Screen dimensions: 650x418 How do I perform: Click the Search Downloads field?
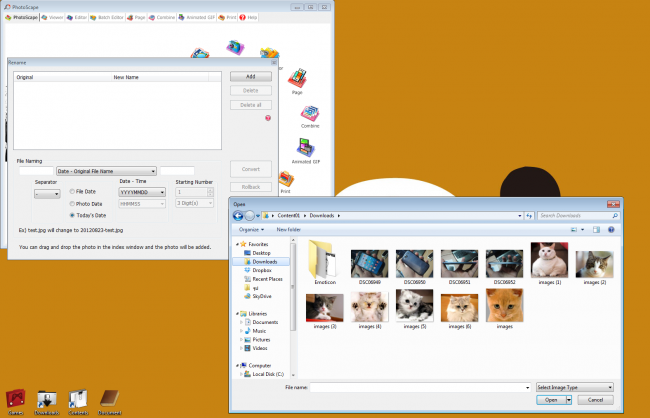(x=579, y=216)
